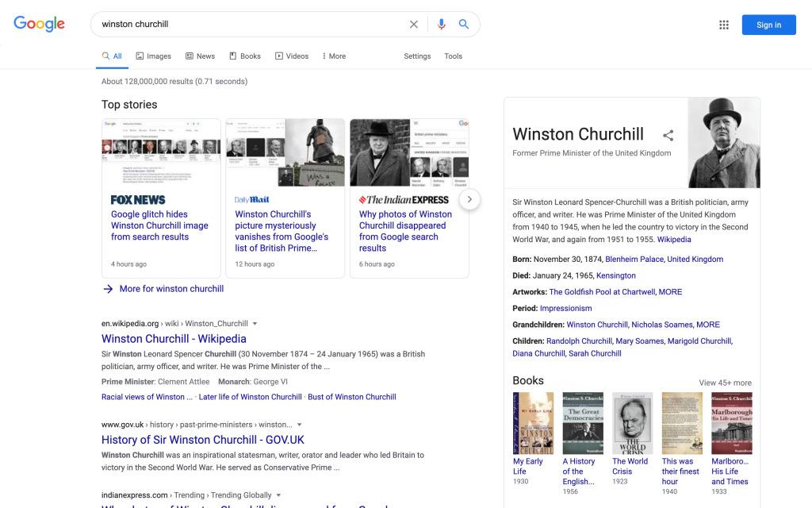This screenshot has height=508, width=812.
Task: Click the Kensington link
Action: (615, 275)
